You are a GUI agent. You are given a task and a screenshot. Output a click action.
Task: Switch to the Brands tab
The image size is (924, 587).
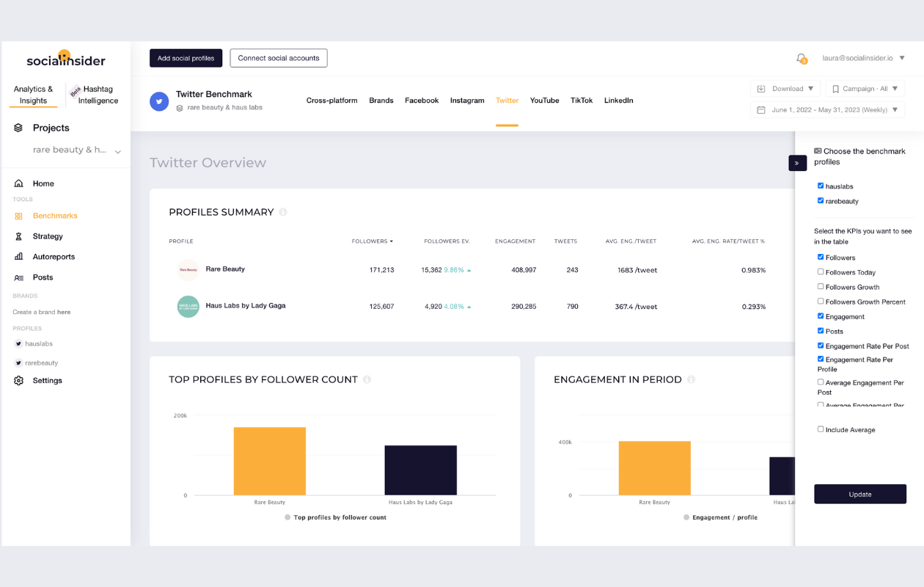click(381, 101)
